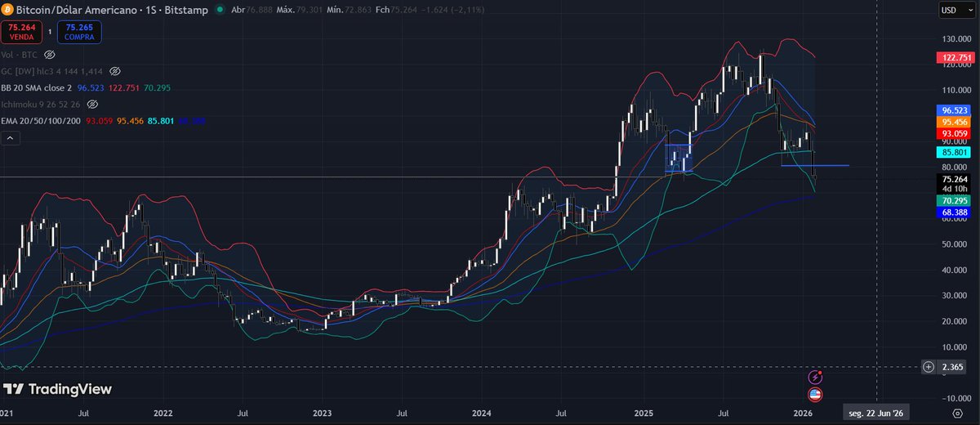Show the hidden GC [DW] indicator

pos(115,71)
